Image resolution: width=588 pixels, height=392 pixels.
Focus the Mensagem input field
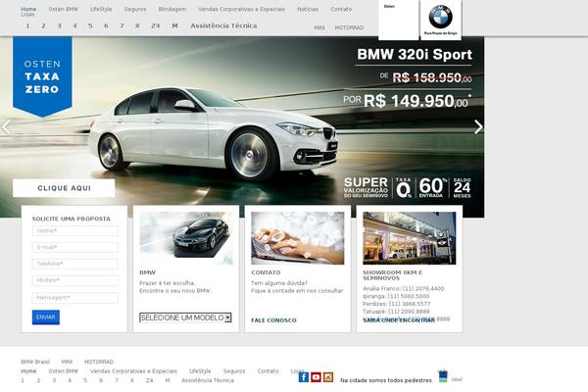tap(75, 298)
